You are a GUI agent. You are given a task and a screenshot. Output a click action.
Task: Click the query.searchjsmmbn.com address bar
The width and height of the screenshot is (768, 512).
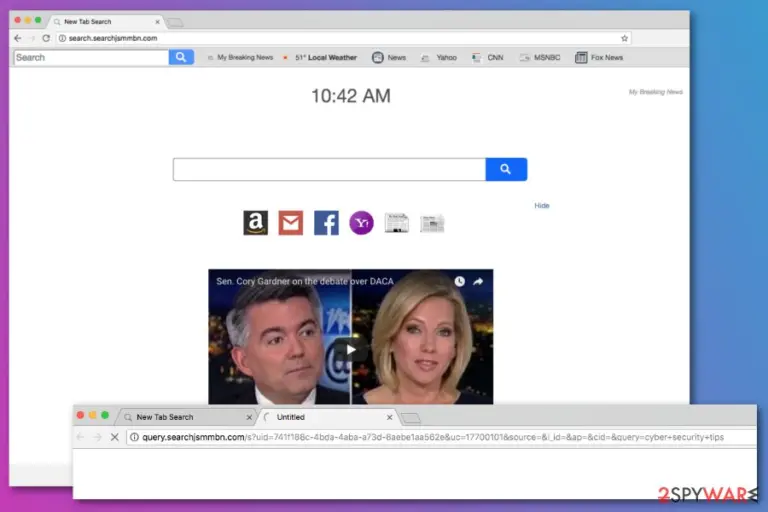pos(441,437)
